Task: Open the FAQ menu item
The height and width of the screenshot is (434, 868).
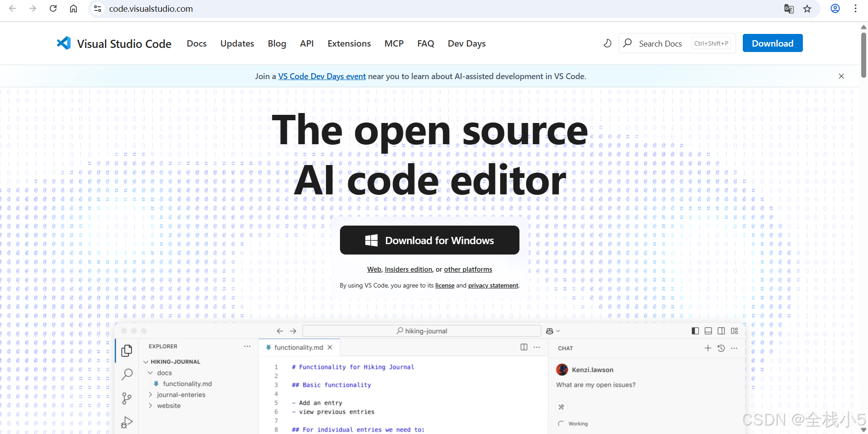Action: pos(426,43)
